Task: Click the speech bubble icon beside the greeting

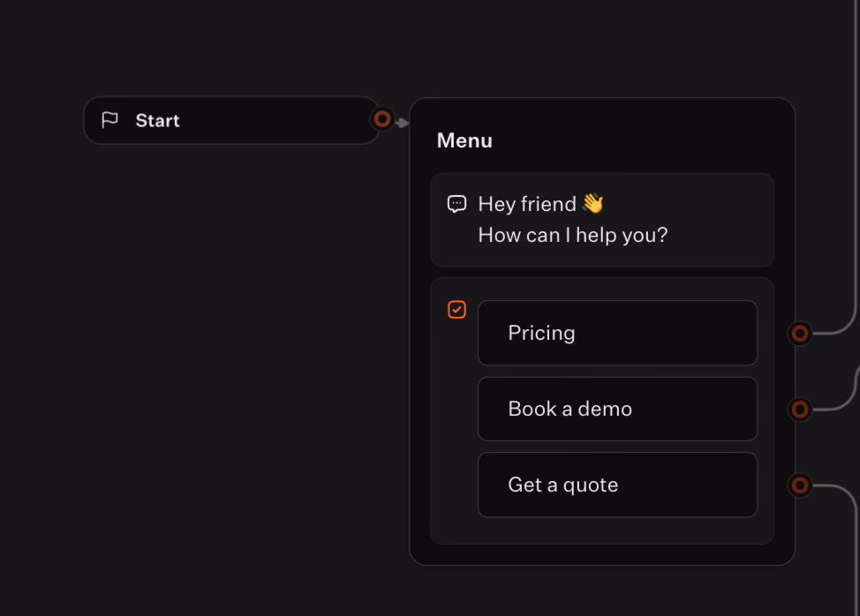Action: pyautogui.click(x=456, y=204)
